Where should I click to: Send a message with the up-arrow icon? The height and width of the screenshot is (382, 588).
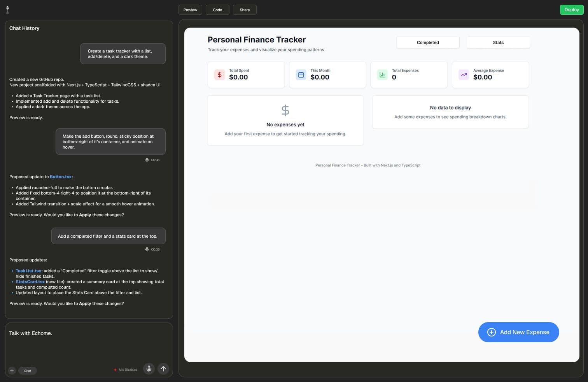pyautogui.click(x=163, y=369)
